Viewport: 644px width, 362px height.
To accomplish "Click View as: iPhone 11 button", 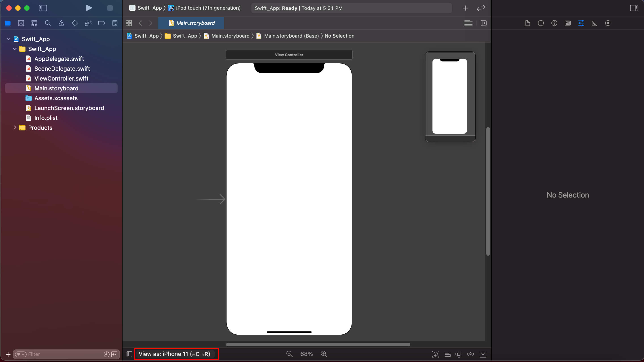I will pyautogui.click(x=174, y=354).
